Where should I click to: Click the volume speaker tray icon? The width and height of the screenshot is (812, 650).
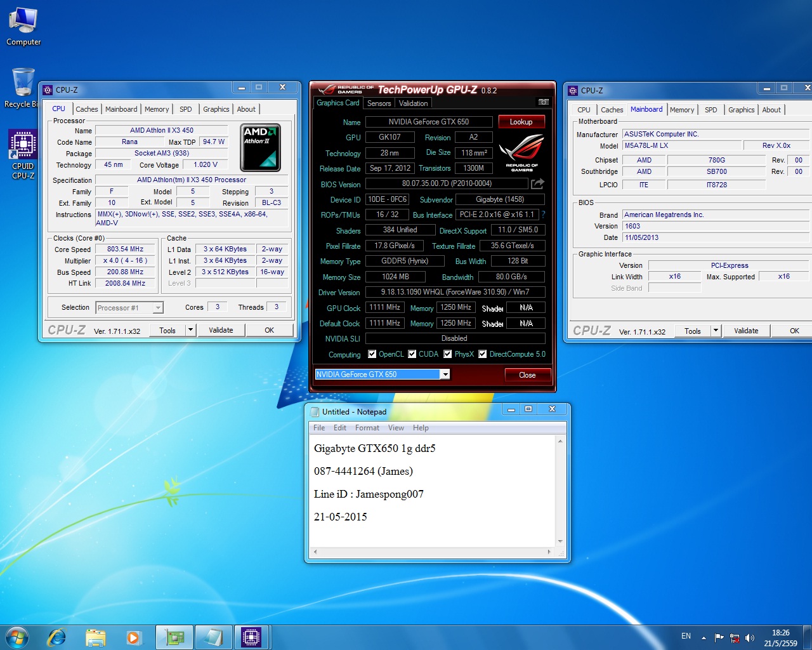(750, 638)
